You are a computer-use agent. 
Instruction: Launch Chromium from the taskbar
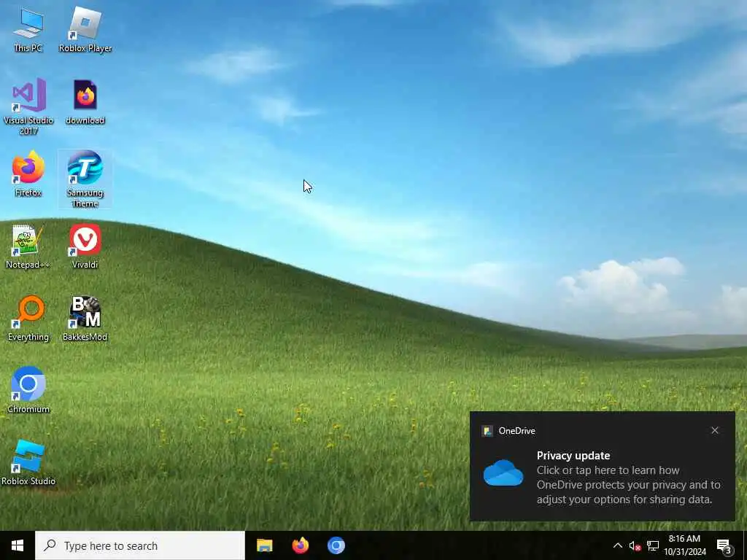(336, 545)
